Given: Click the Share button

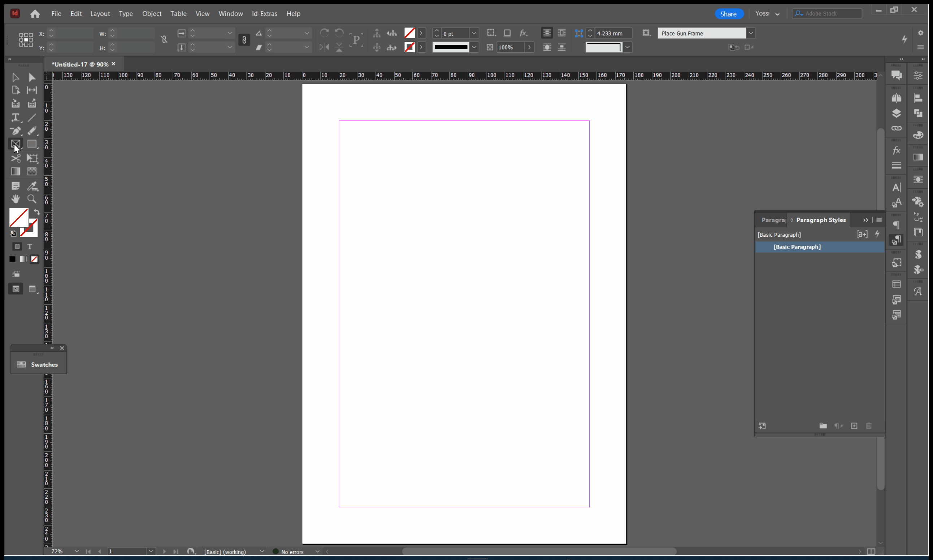Looking at the screenshot, I should [x=728, y=14].
